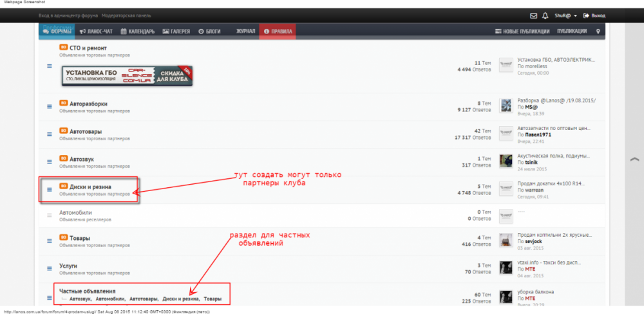Screen dimensions: 644x314
Task: Click the list icon beside Авторазборки
Action: pos(49,106)
